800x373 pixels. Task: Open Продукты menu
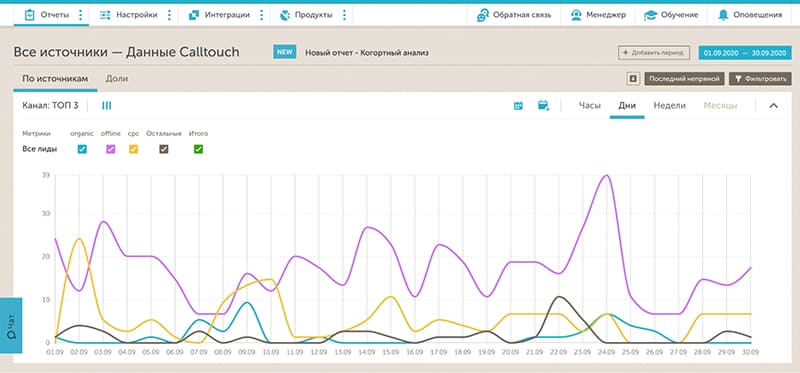[313, 15]
